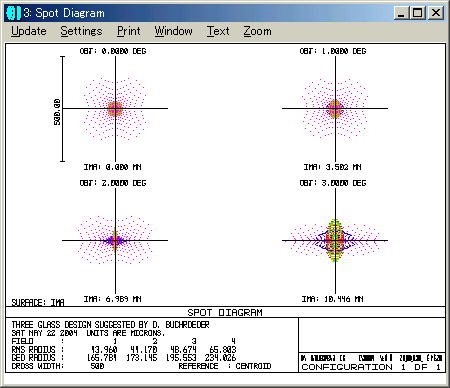Screen dimensions: 450x388
Task: Open the Print menu
Action: pyautogui.click(x=129, y=31)
